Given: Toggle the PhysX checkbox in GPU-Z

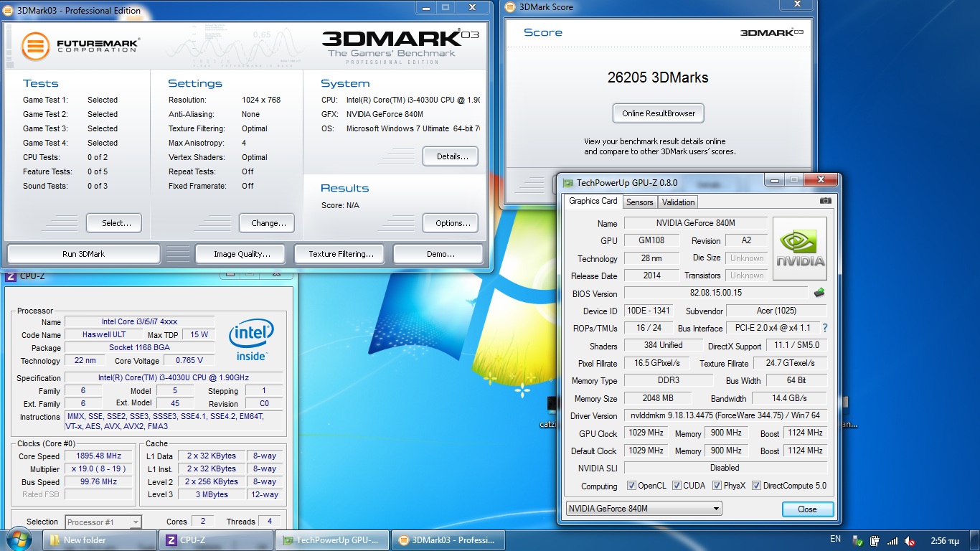Looking at the screenshot, I should pos(717,486).
